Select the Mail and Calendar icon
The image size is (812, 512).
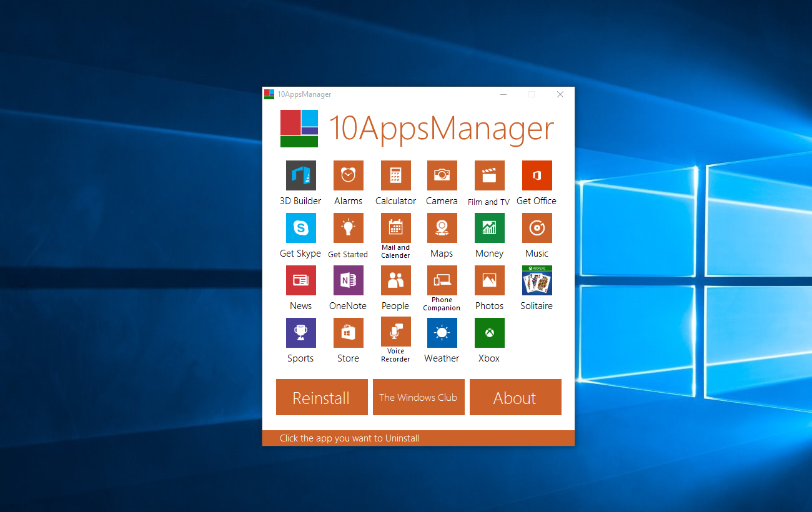[x=395, y=228]
